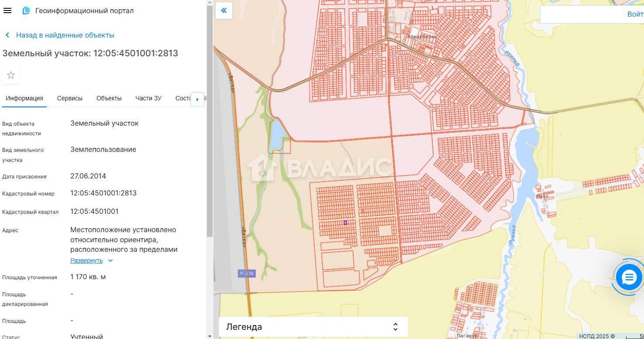Image resolution: width=644 pixels, height=339 pixels.
Task: Click the area value 1 170 кв. м
Action: click(x=88, y=277)
